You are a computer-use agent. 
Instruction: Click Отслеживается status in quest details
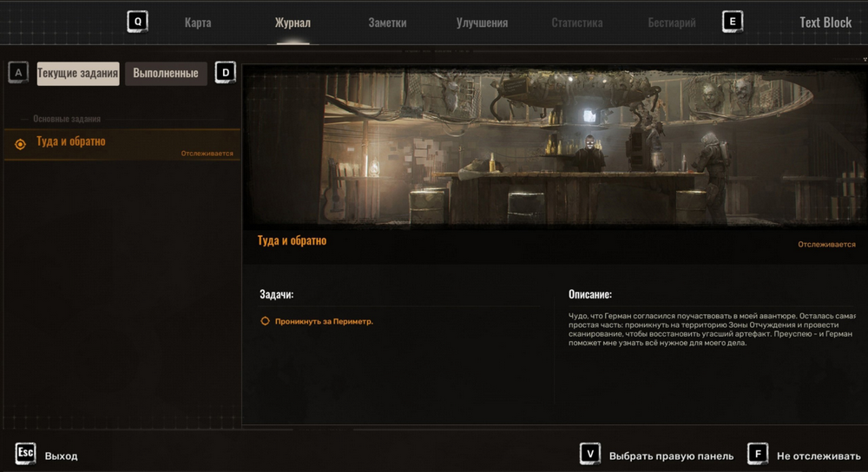point(826,245)
